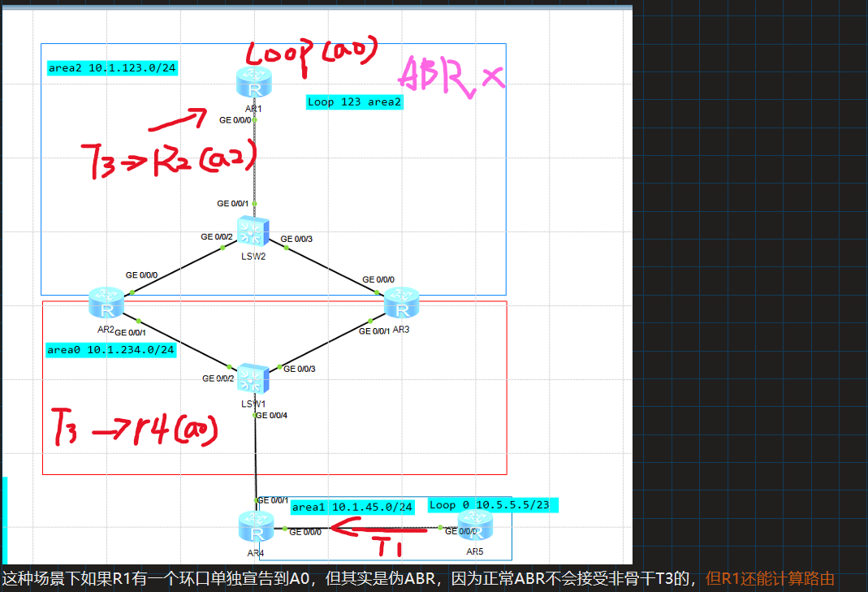Screen dimensions: 868x592
Task: Select the AR4 router icon
Action: point(256,526)
